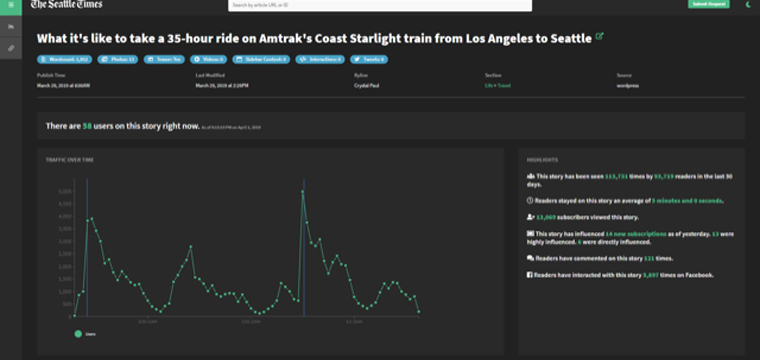This screenshot has width=760, height=360.
Task: Click the Tweets: 0 badge
Action: 369,60
